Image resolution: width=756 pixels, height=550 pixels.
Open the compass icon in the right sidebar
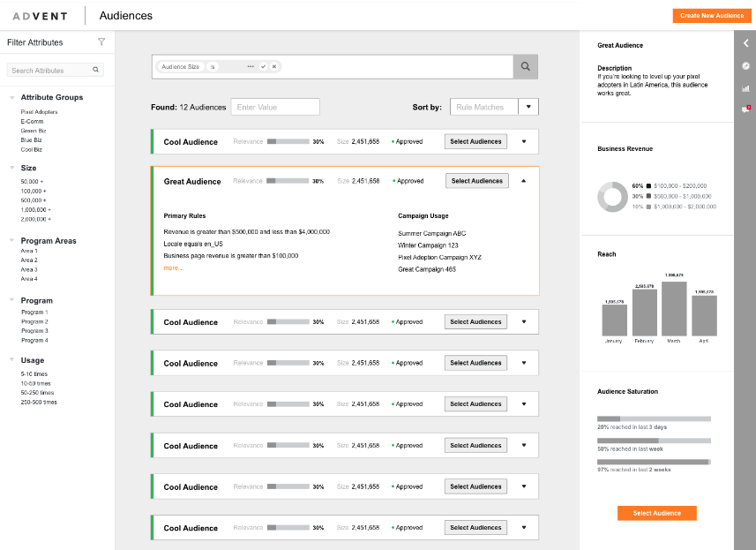point(745,65)
